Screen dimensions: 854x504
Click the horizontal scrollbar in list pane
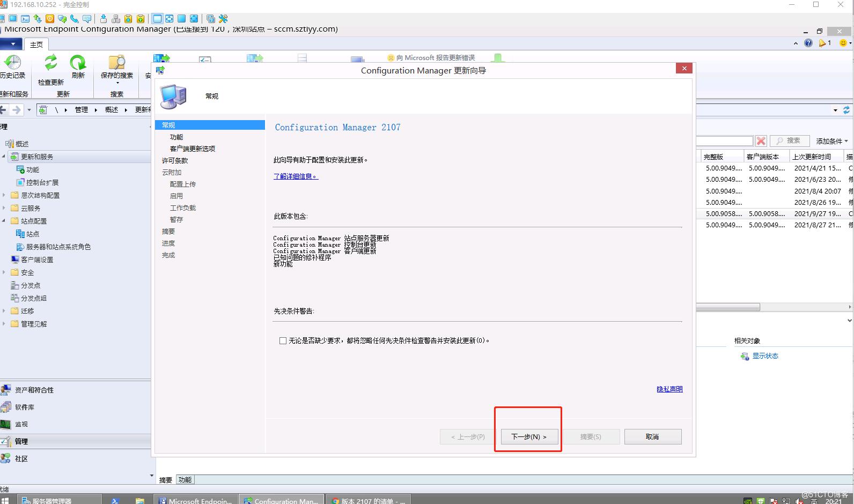tap(728, 307)
